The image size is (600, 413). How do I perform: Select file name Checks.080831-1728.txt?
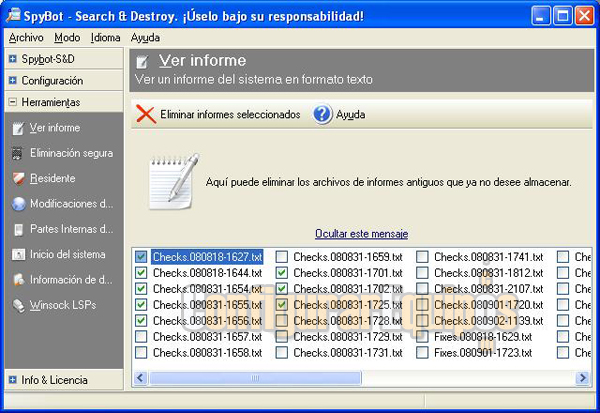[348, 321]
